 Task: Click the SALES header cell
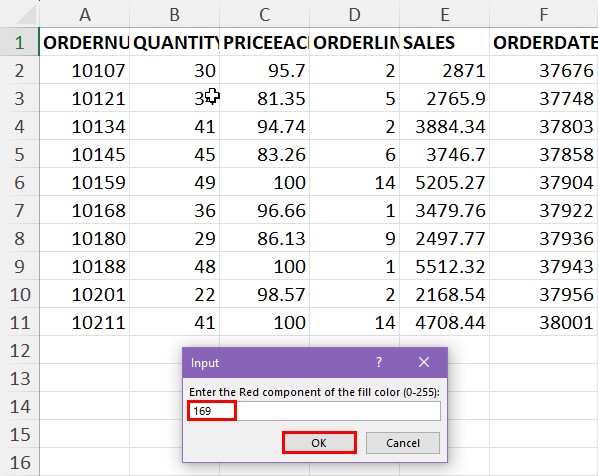pyautogui.click(x=445, y=42)
